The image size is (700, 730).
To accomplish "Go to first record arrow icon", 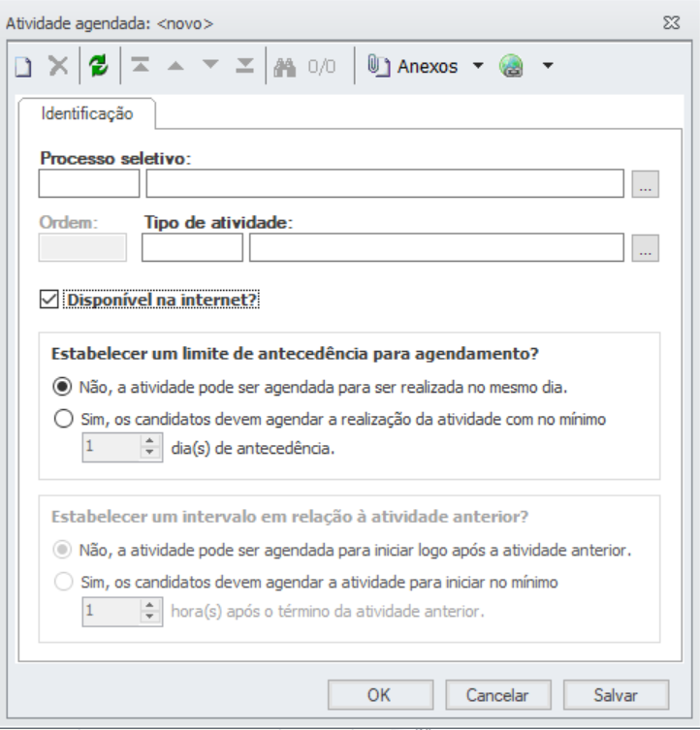I will pos(141,65).
